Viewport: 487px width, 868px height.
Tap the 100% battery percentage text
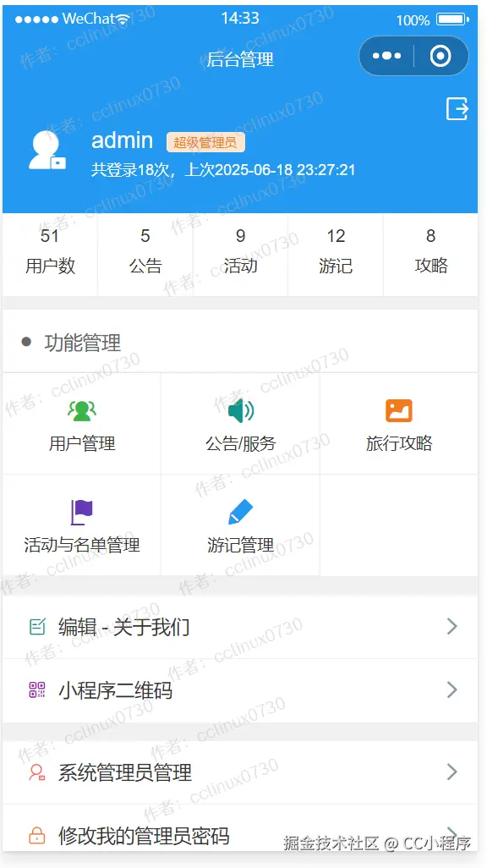tap(413, 20)
